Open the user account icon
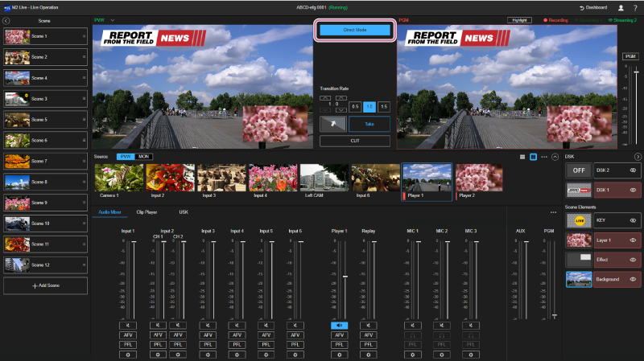Screen dimensions: 644x361 [621, 8]
